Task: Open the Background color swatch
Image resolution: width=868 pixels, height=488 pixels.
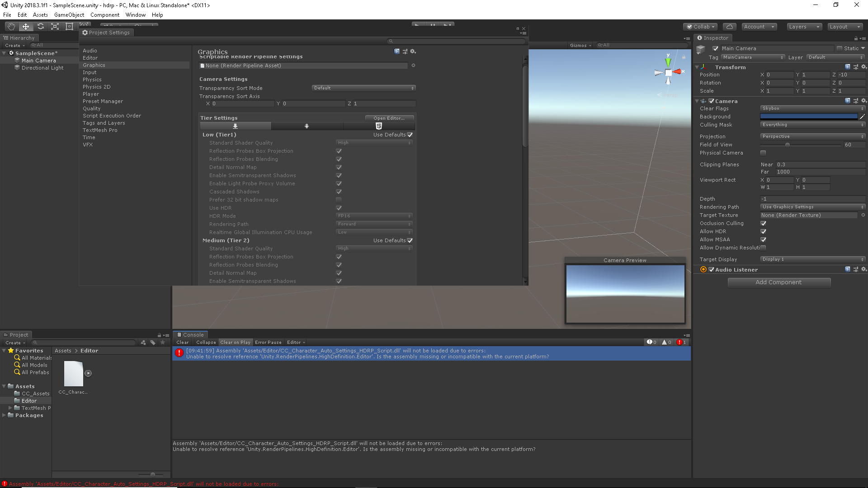Action: click(809, 117)
